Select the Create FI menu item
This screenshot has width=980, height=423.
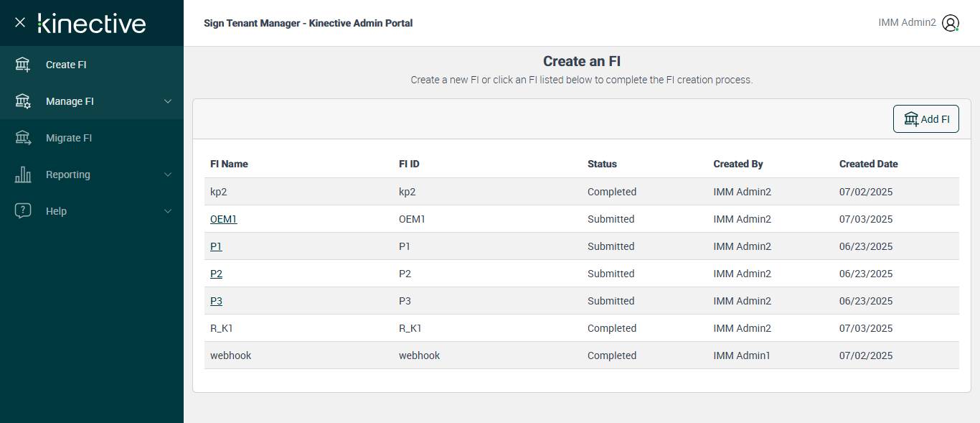click(x=66, y=65)
